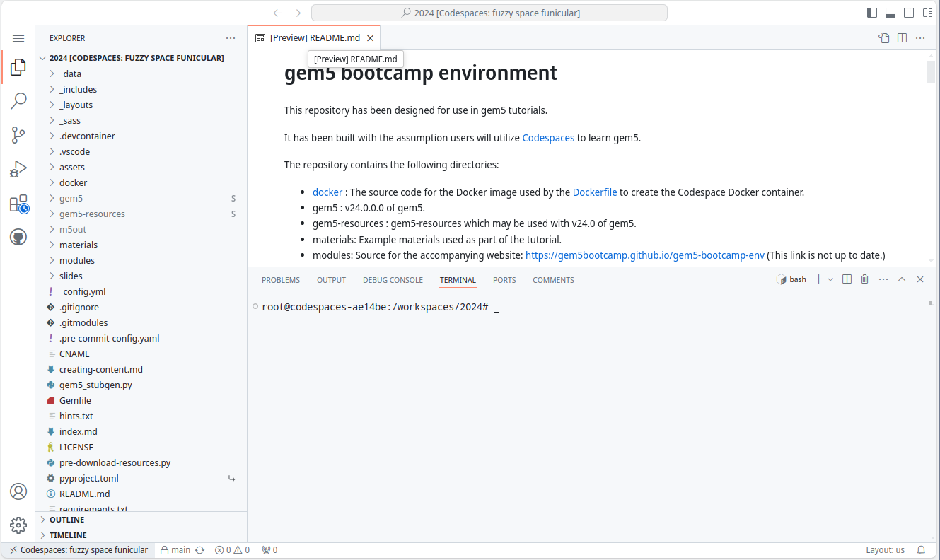Select the Run and Debug icon
The height and width of the screenshot is (560, 940).
18,168
